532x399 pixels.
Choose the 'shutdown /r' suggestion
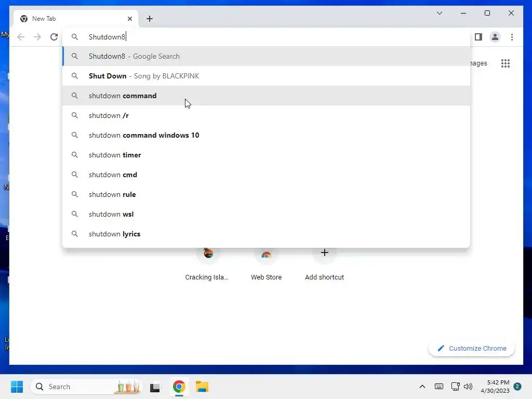click(x=267, y=115)
